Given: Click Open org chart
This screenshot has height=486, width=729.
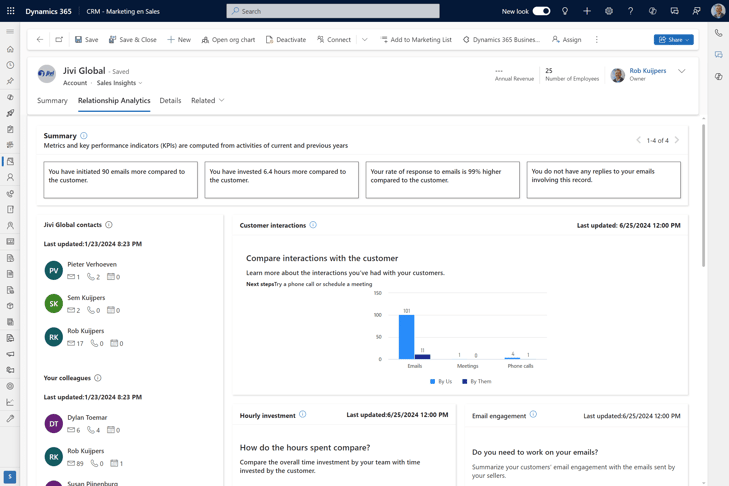Looking at the screenshot, I should 228,40.
